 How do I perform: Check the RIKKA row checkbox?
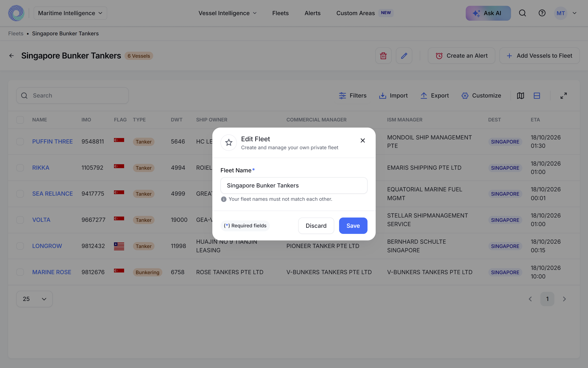coord(20,168)
